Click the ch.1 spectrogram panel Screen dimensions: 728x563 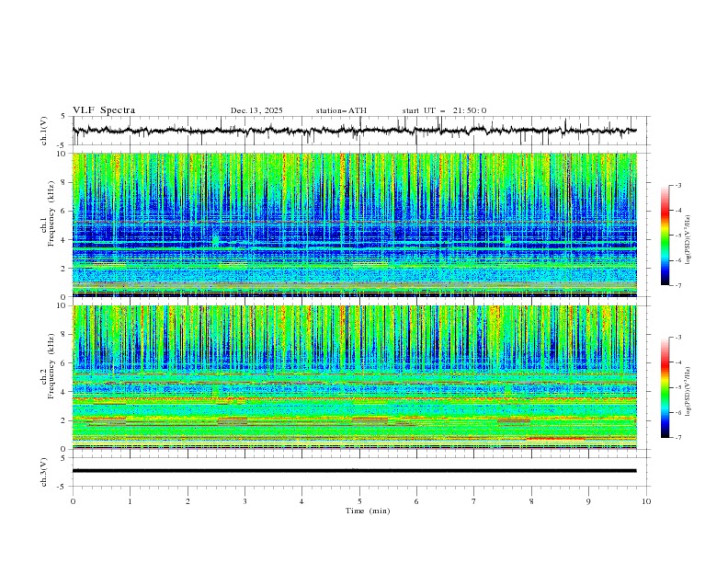point(355,224)
